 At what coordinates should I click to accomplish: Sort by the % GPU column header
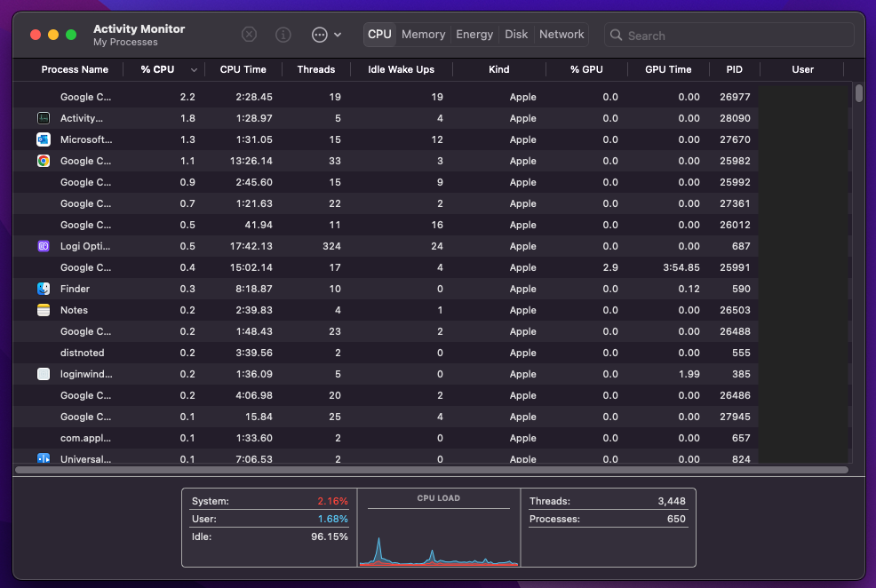pyautogui.click(x=586, y=70)
